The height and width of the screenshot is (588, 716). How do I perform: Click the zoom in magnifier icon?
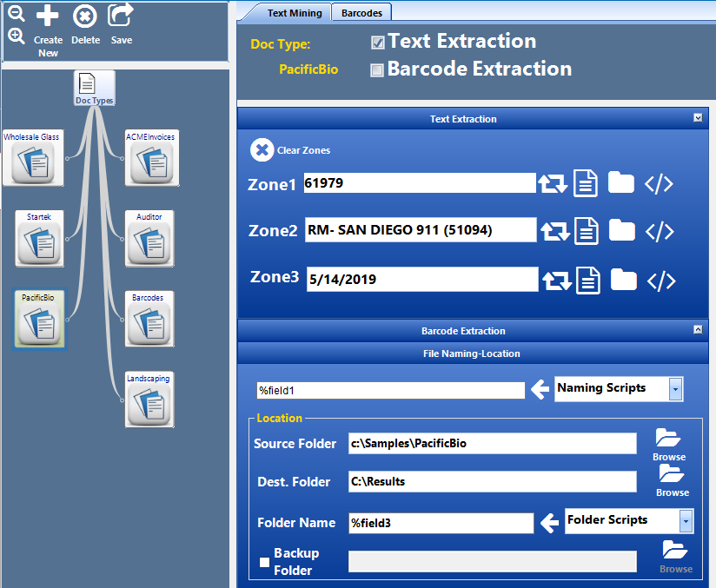click(x=17, y=36)
